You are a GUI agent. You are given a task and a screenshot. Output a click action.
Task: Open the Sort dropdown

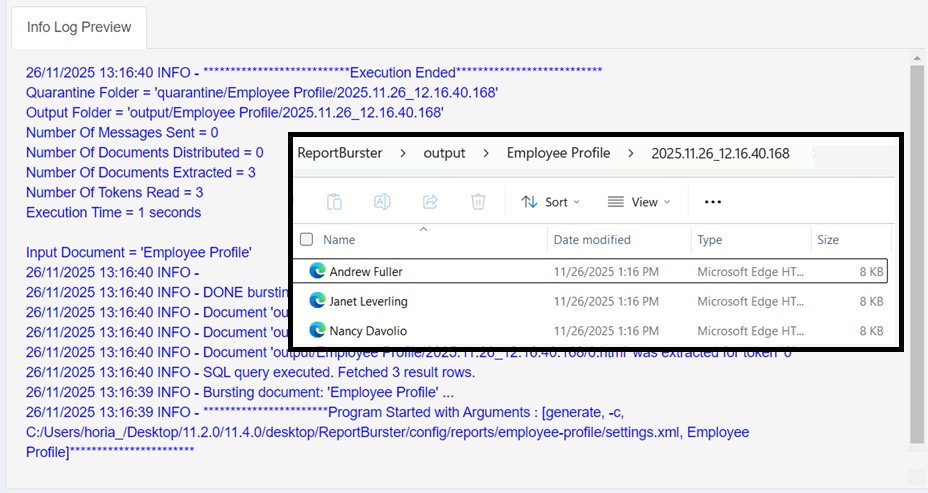point(550,202)
